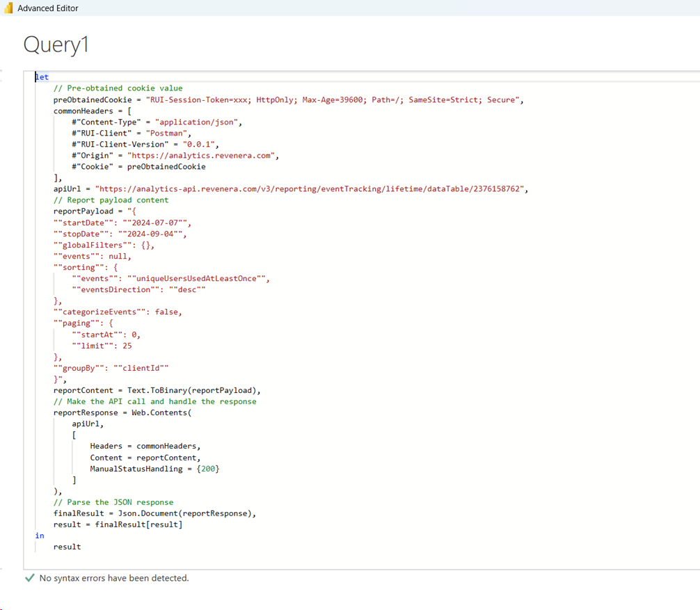Click 'No syntax errors have been detected' message
Screen dimensions: 700x610
tap(114, 578)
